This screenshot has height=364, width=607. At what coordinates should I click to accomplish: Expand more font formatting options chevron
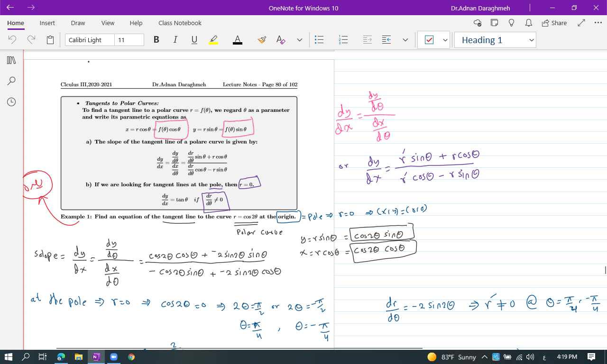(299, 40)
